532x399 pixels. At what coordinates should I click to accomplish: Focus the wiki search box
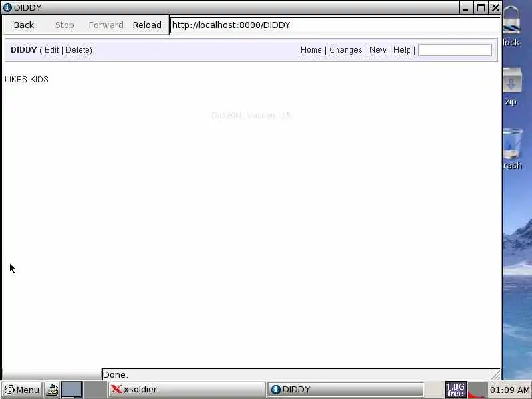pos(455,50)
